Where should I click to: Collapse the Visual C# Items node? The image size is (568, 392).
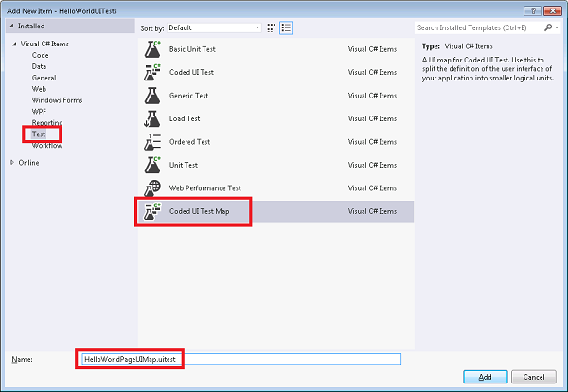[x=13, y=44]
